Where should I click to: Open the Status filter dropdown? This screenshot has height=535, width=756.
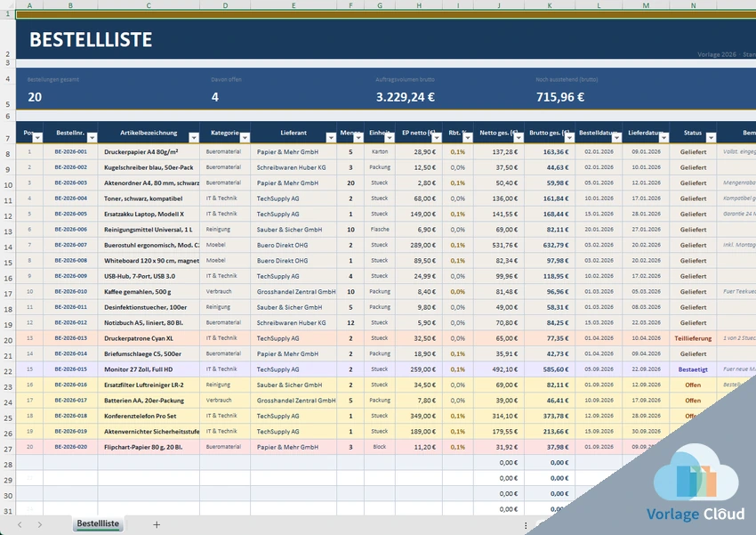click(x=711, y=138)
